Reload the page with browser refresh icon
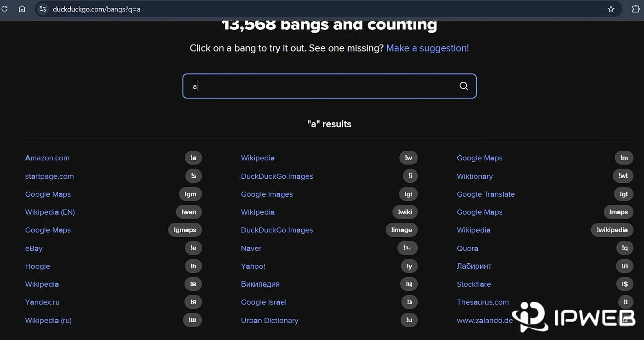Viewport: 644px width, 340px height. click(5, 9)
